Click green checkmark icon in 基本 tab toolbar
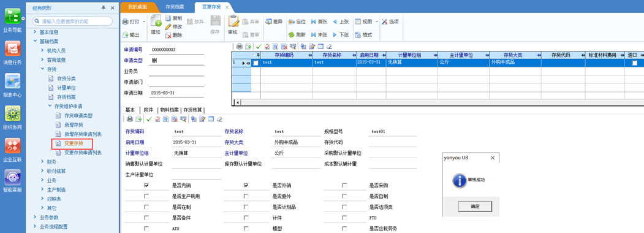The image size is (644, 233). coord(149,119)
